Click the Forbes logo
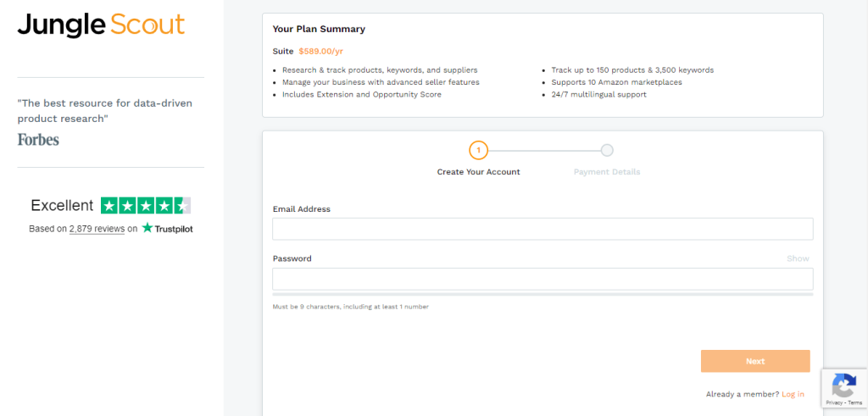 (38, 140)
